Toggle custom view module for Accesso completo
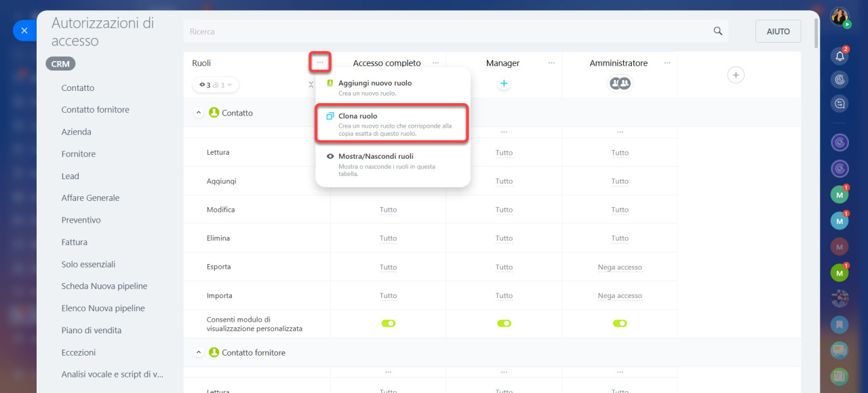The height and width of the screenshot is (393, 868). pyautogui.click(x=389, y=324)
